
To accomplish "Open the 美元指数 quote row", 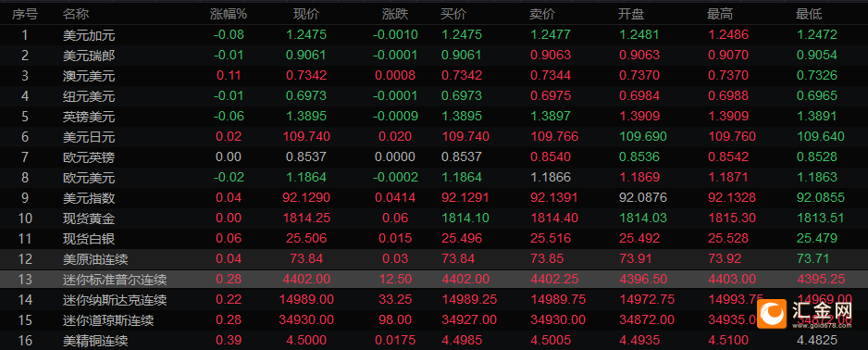I will [434, 198].
